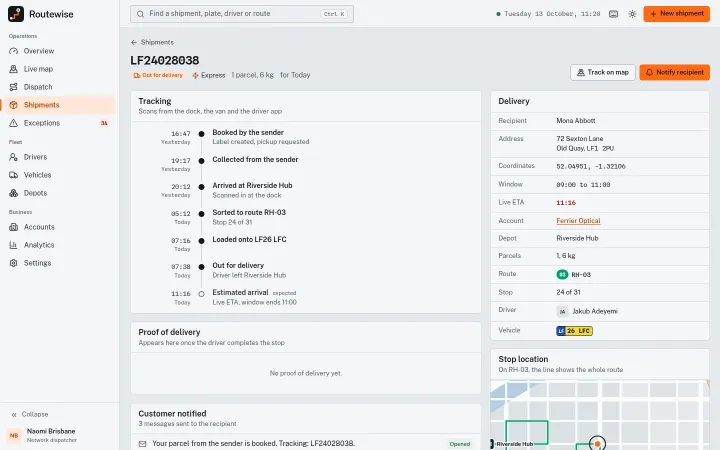Image resolution: width=720 pixels, height=450 pixels.
Task: Click the coordinates value 52.04951, -1.32106
Action: coord(591,166)
